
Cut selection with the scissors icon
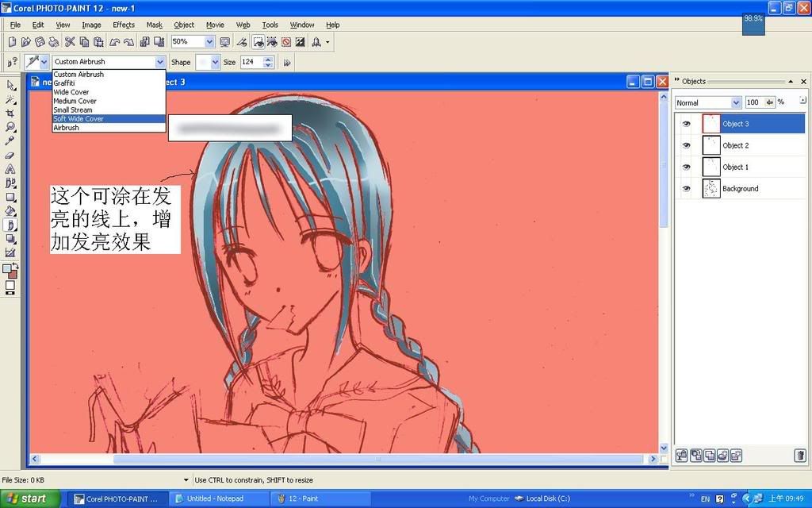tap(70, 41)
